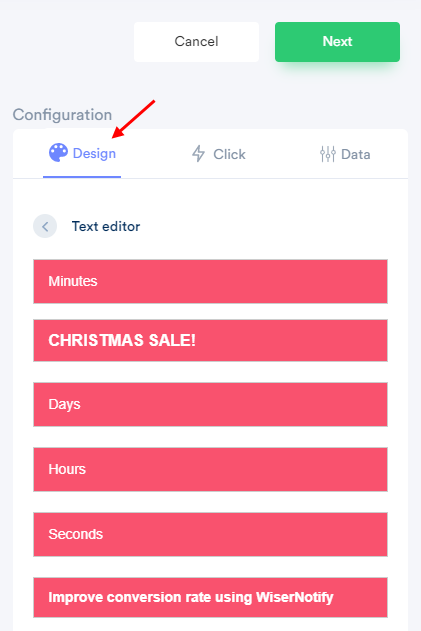Click the sliders icon beside Data
This screenshot has width=421, height=631.
pyautogui.click(x=328, y=154)
